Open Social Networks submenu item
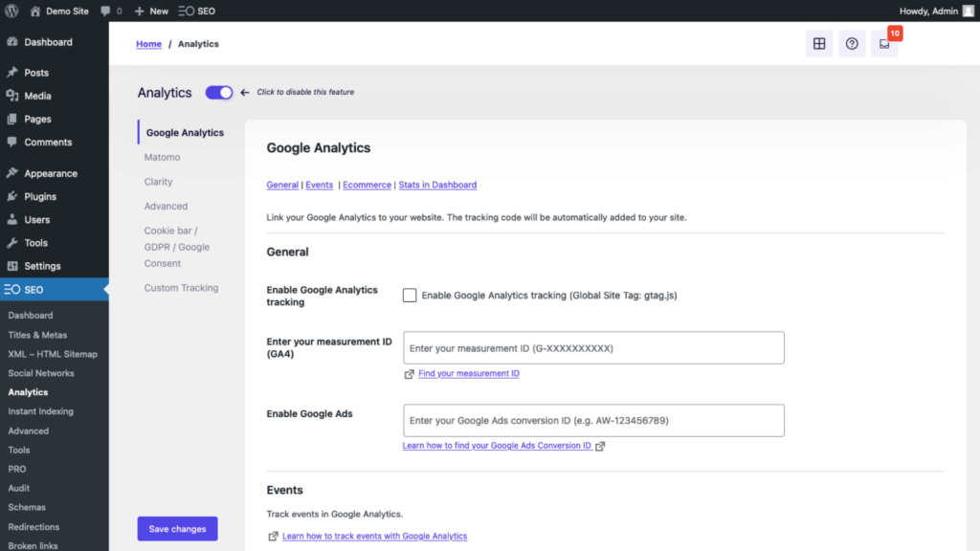 pos(40,373)
